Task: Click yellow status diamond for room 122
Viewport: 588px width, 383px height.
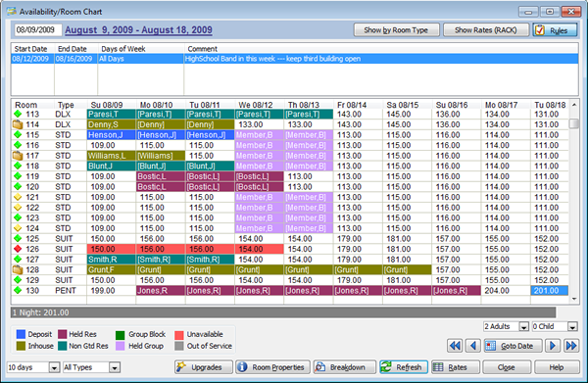Action: click(18, 208)
